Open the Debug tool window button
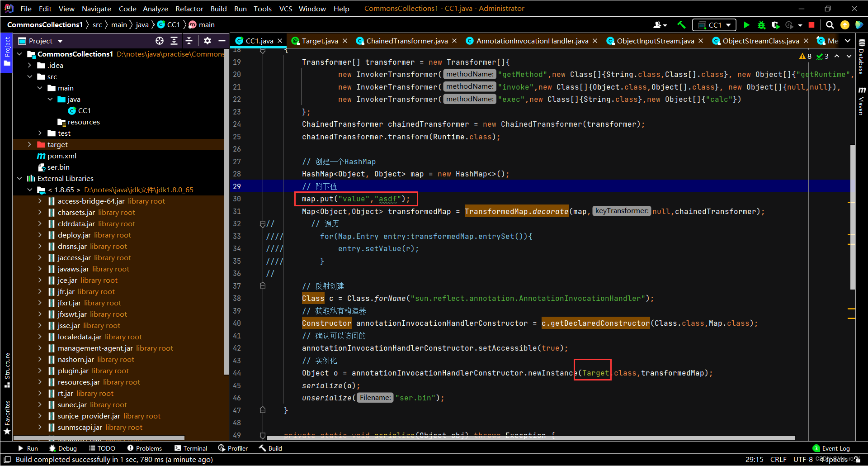The width and height of the screenshot is (868, 466). pyautogui.click(x=63, y=448)
